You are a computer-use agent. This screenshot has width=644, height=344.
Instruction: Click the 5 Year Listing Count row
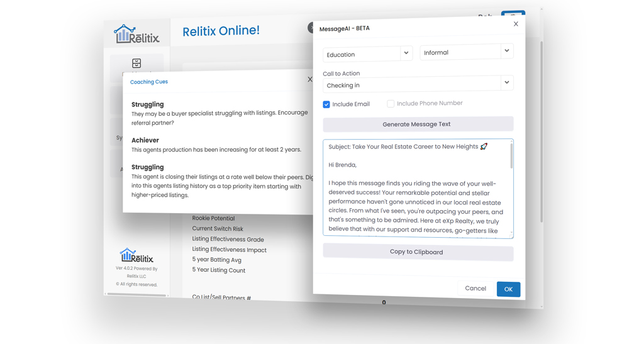(x=218, y=270)
